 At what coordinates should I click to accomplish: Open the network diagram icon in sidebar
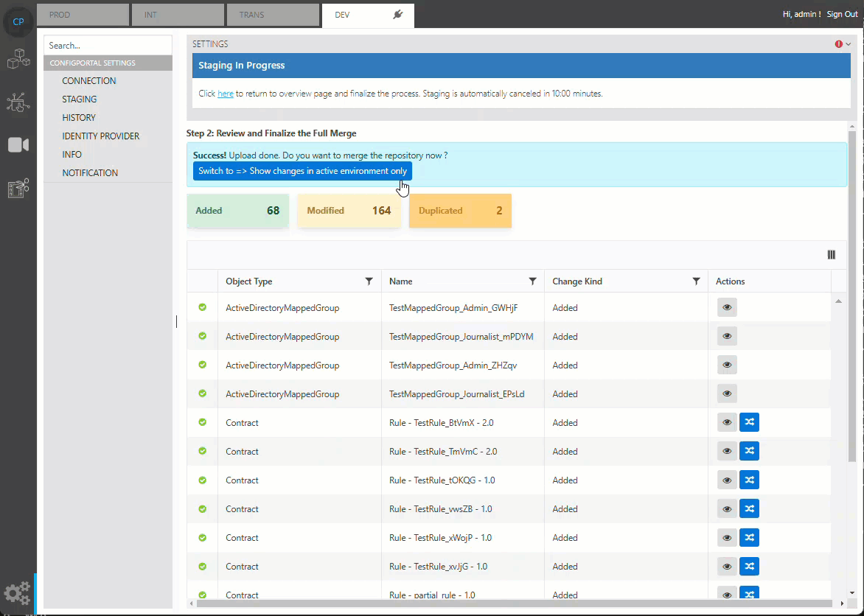pyautogui.click(x=18, y=102)
